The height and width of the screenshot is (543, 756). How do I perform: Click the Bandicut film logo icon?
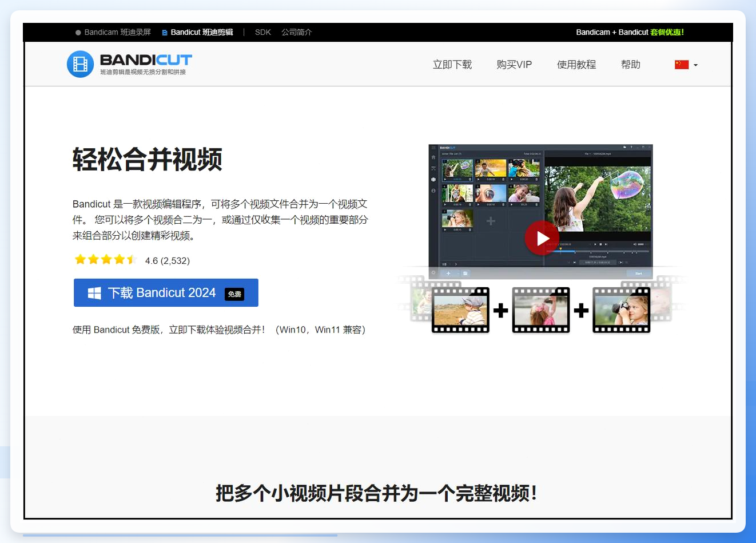coord(80,64)
